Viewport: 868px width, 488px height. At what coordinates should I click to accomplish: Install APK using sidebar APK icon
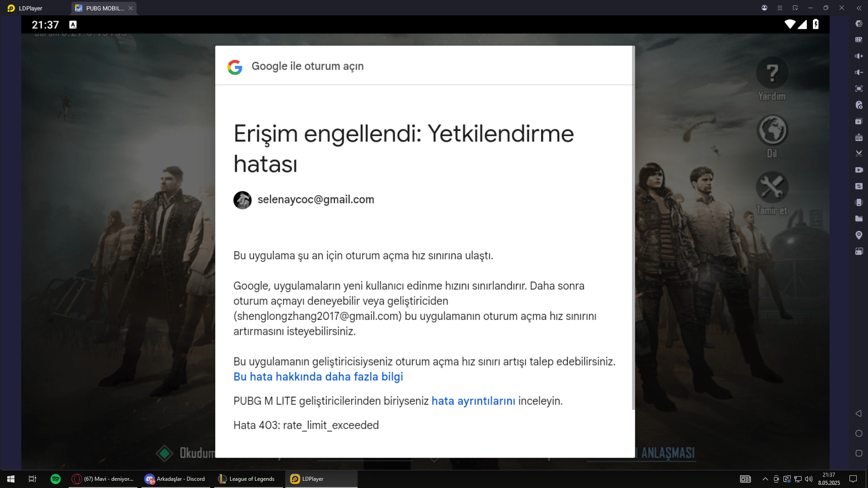859,137
